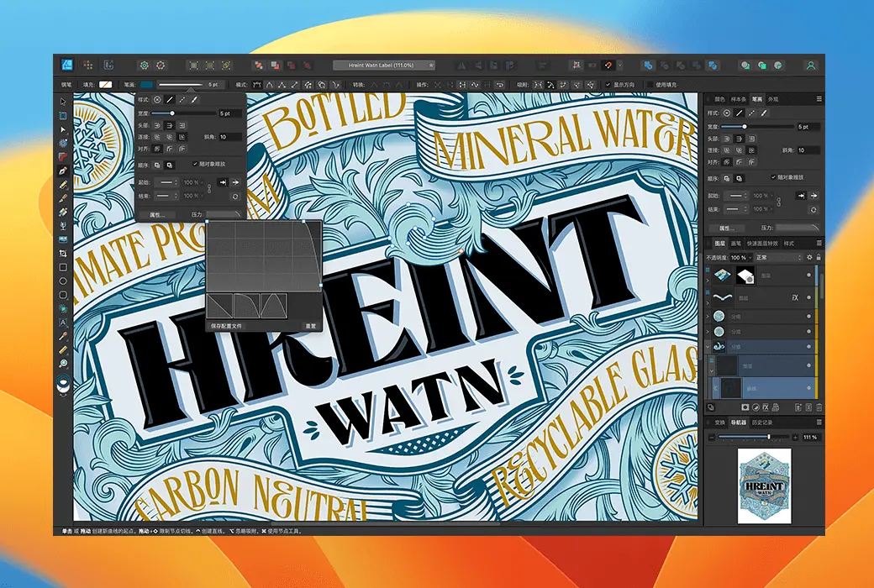Screen dimensions: 874x588
Task: Switch to the Swatches panel tab
Action: [x=738, y=99]
